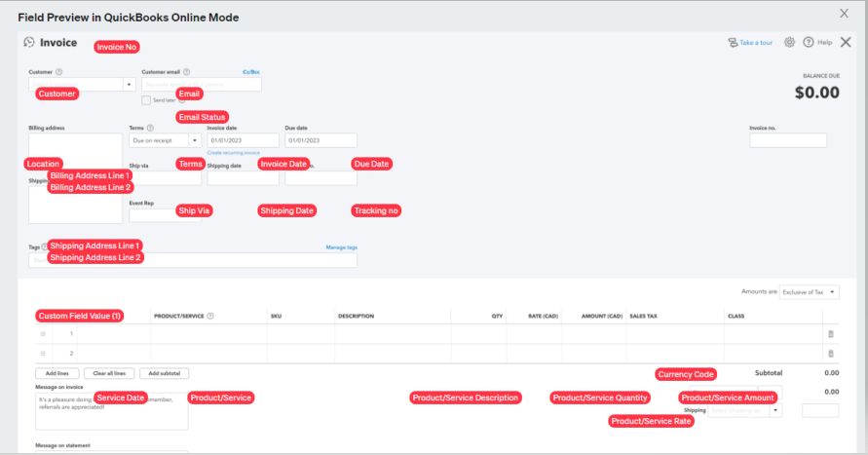This screenshot has width=868, height=455.
Task: Click the CLASS column header
Action: (x=736, y=316)
